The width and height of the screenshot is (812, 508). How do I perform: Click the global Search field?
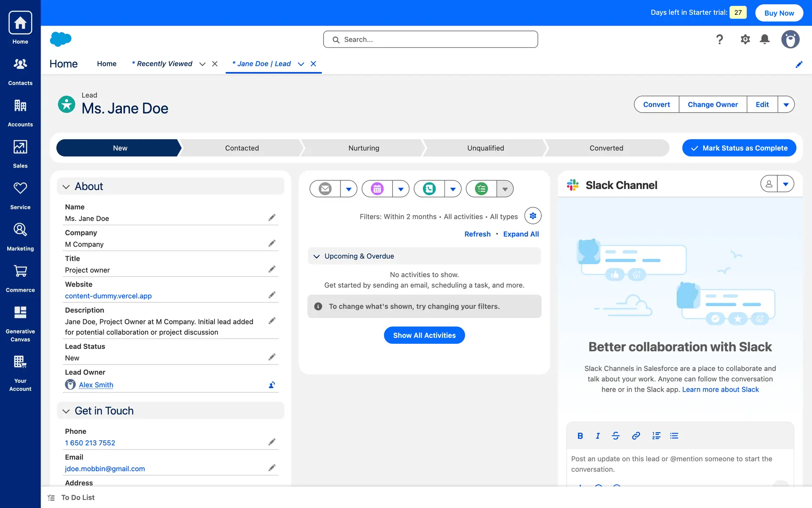[431, 39]
